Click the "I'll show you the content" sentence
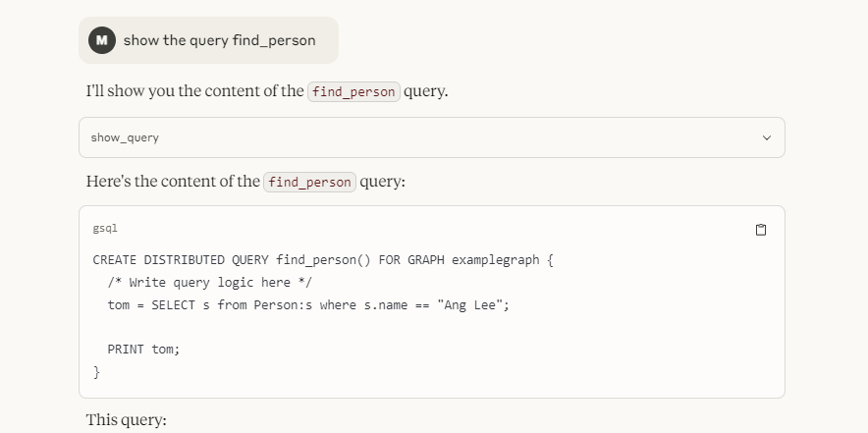 tap(194, 92)
